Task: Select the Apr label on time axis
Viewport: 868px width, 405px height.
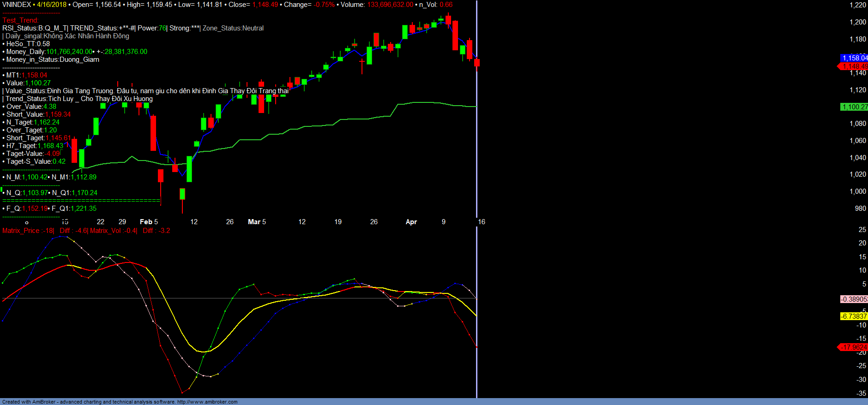Action: tap(411, 222)
